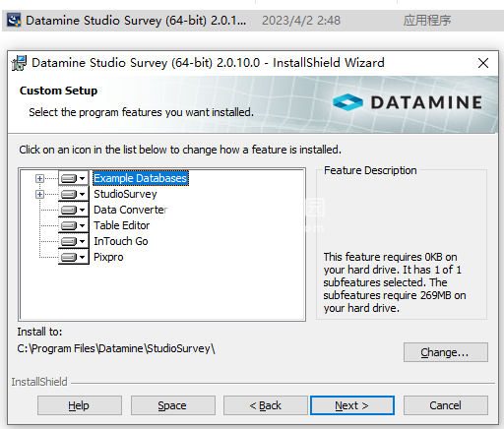Expand the Example Databases tree node

point(39,178)
